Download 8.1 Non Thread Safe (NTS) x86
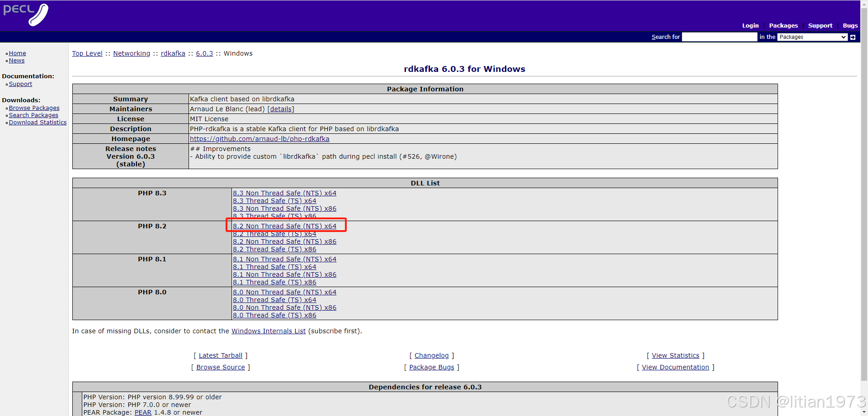Viewport: 868px width, 416px height. pos(285,274)
